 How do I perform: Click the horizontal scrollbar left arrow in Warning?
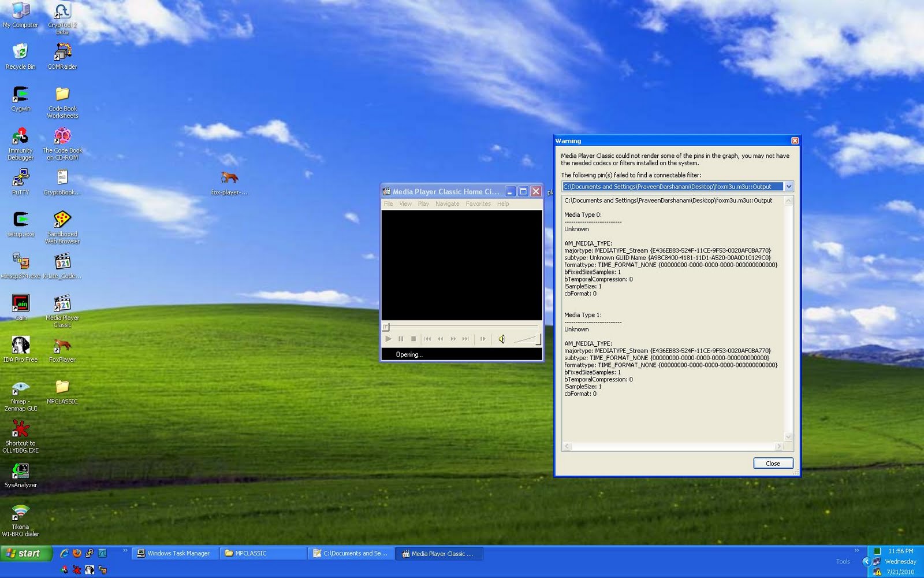(x=567, y=446)
